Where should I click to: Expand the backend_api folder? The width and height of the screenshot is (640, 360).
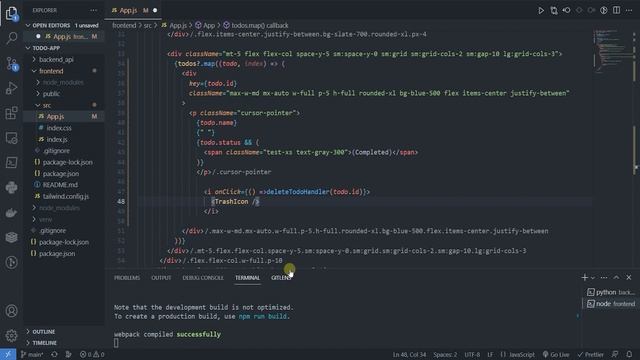pos(56,60)
